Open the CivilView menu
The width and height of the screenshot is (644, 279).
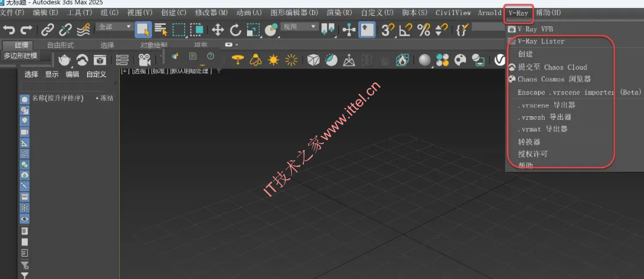pyautogui.click(x=453, y=13)
